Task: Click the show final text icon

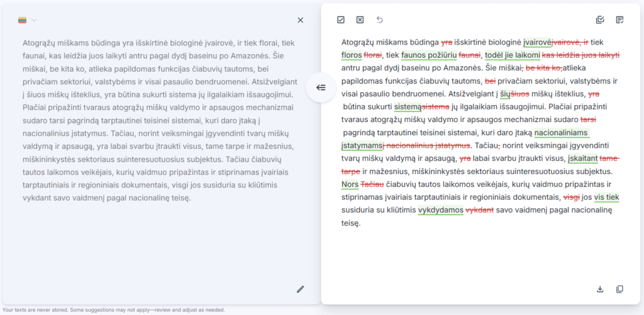Action: 620,20
